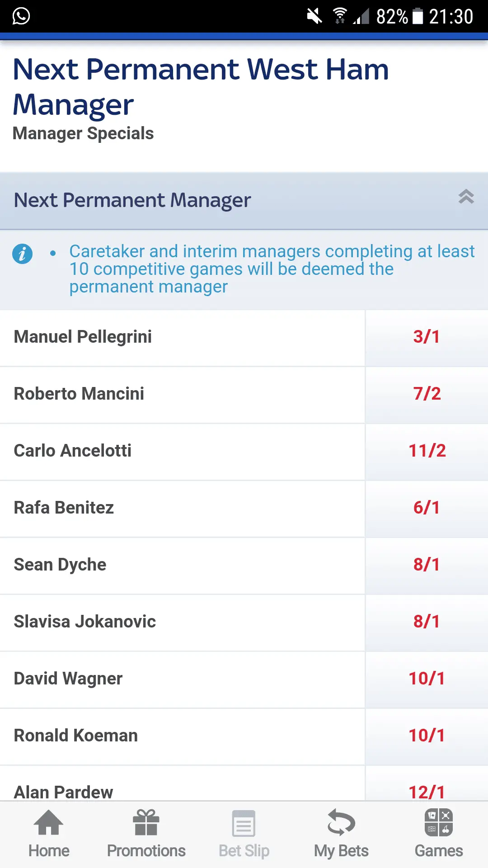Tap the blue info icon
Image resolution: width=488 pixels, height=868 pixels.
click(x=22, y=254)
